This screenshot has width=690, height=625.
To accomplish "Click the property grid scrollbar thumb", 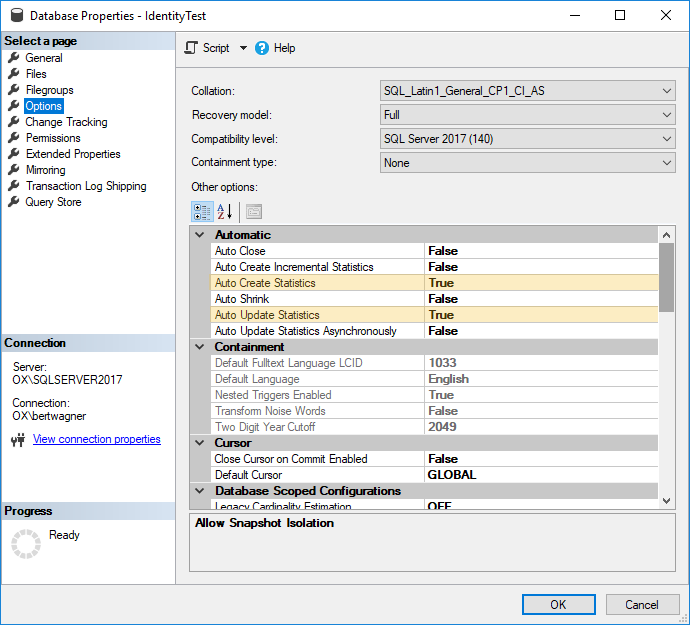I will 666,277.
